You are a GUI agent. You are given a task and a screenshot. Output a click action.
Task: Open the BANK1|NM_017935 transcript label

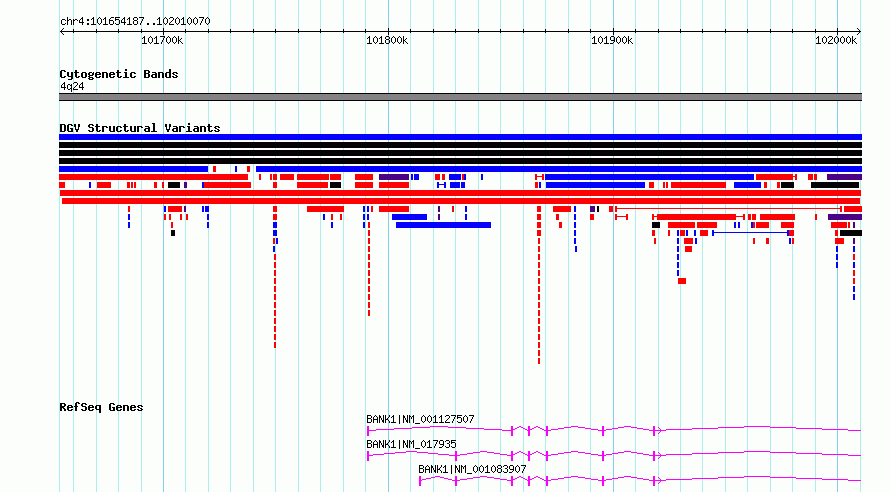pos(411,444)
